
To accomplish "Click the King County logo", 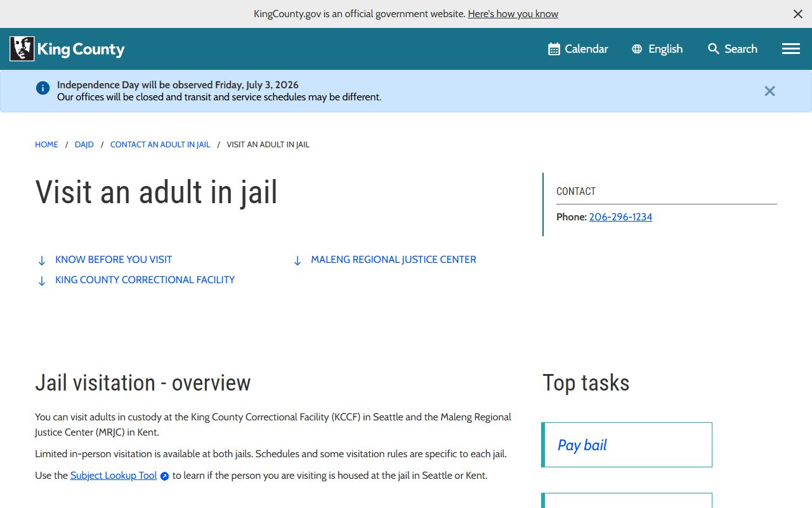I will point(67,49).
